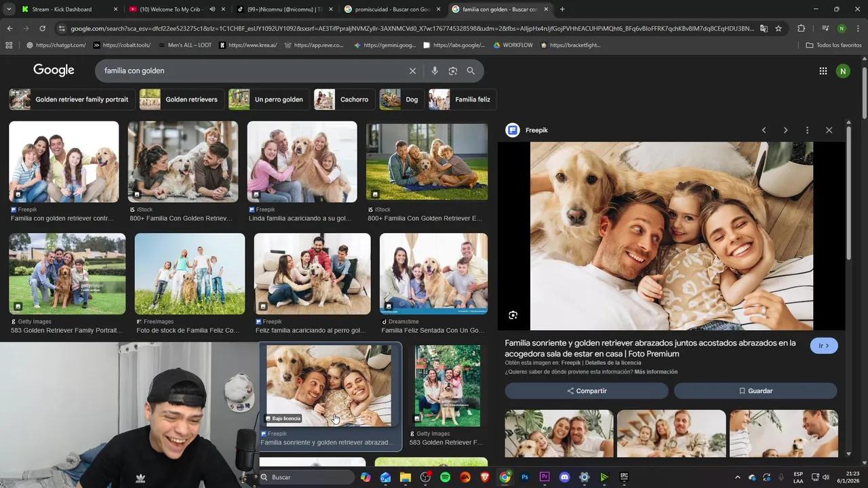Click the preview panel's vertical scrollbar
This screenshot has width=868, height=488.
point(848,193)
